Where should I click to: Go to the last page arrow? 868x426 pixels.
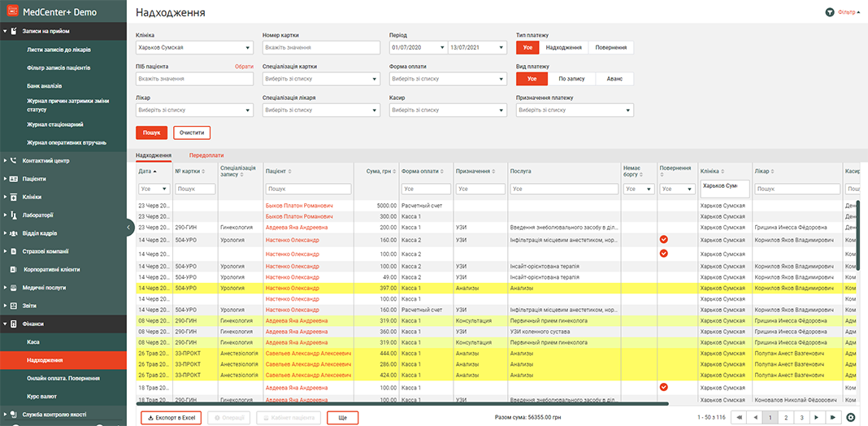(831, 417)
